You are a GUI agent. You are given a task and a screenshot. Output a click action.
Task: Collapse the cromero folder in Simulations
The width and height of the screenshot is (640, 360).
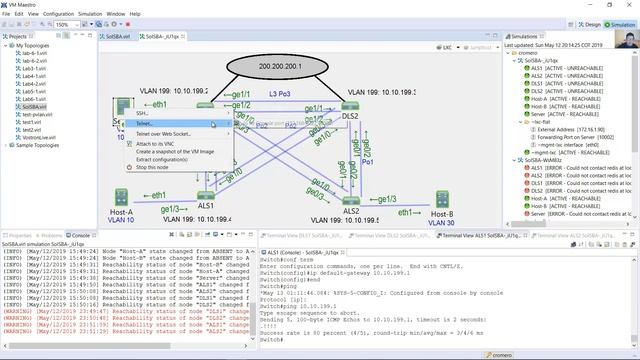click(508, 53)
